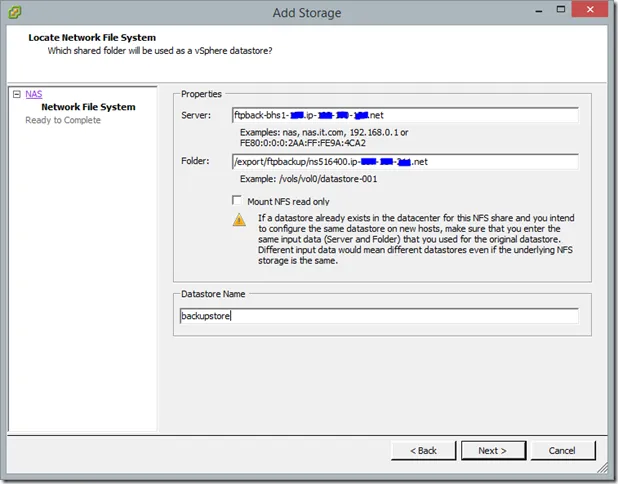Viewport: 618px width, 484px height.
Task: Click the Datastore Name input field
Action: 379,316
